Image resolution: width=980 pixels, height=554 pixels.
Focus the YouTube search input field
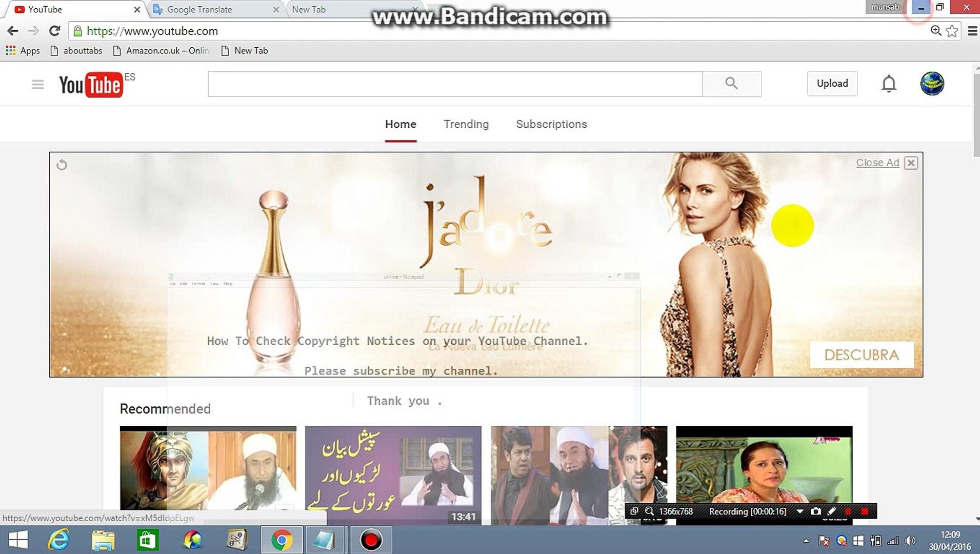pyautogui.click(x=455, y=84)
